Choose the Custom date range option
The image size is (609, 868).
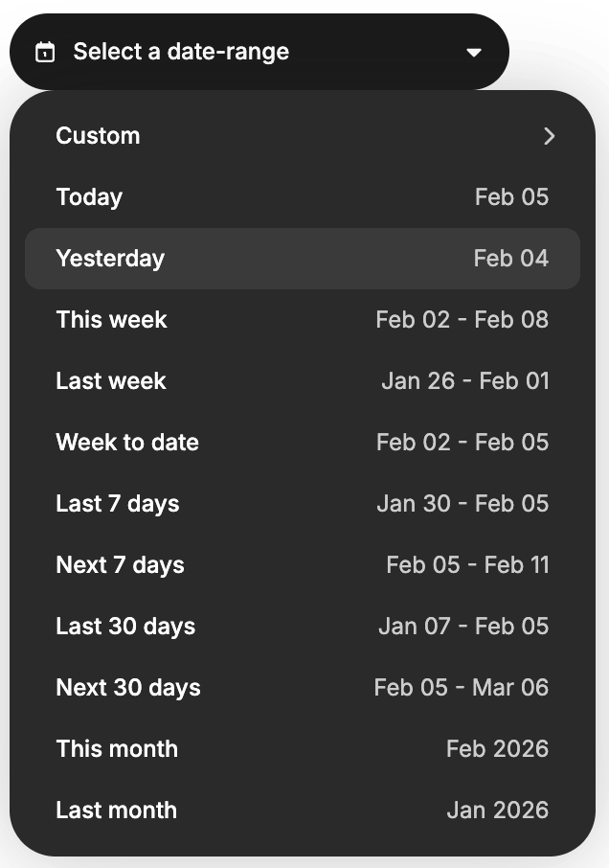click(99, 136)
